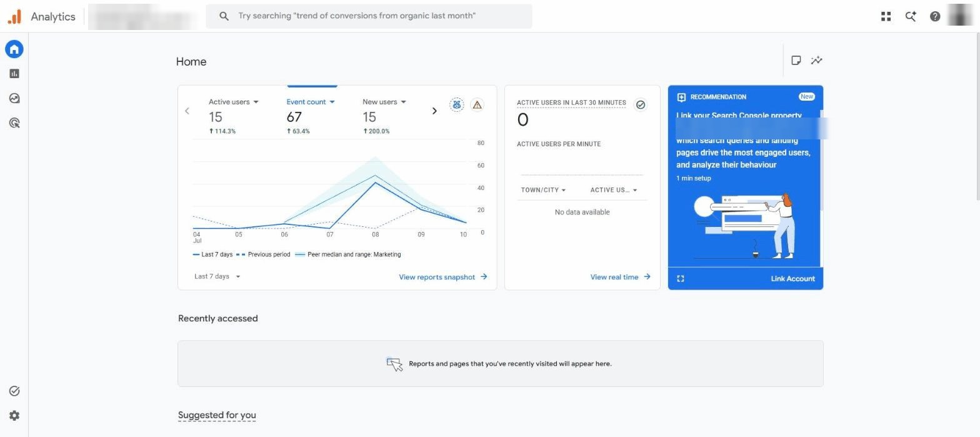The width and height of the screenshot is (980, 437).
Task: Click Peer median and range: Marketing legend
Action: tap(347, 254)
